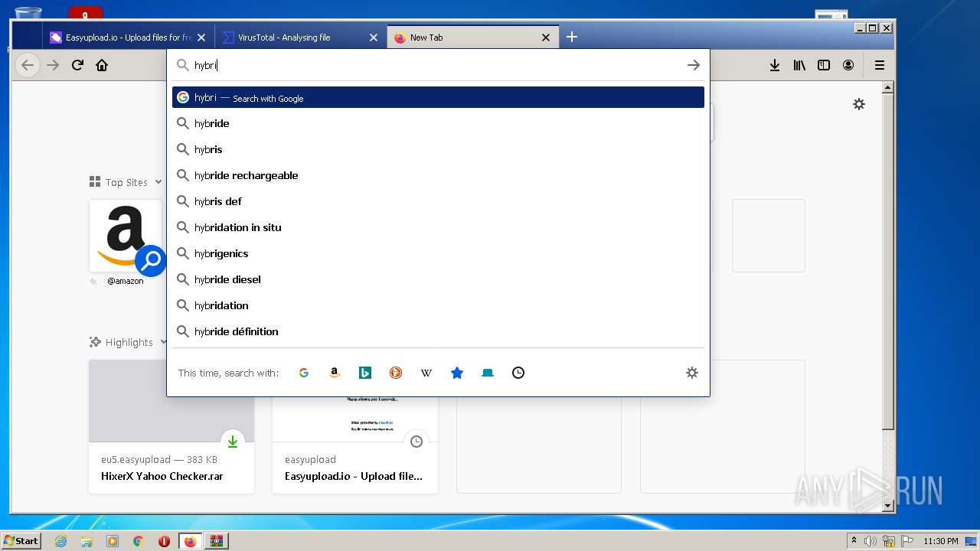Search history using the clock icon
The height and width of the screenshot is (551, 980).
(518, 373)
